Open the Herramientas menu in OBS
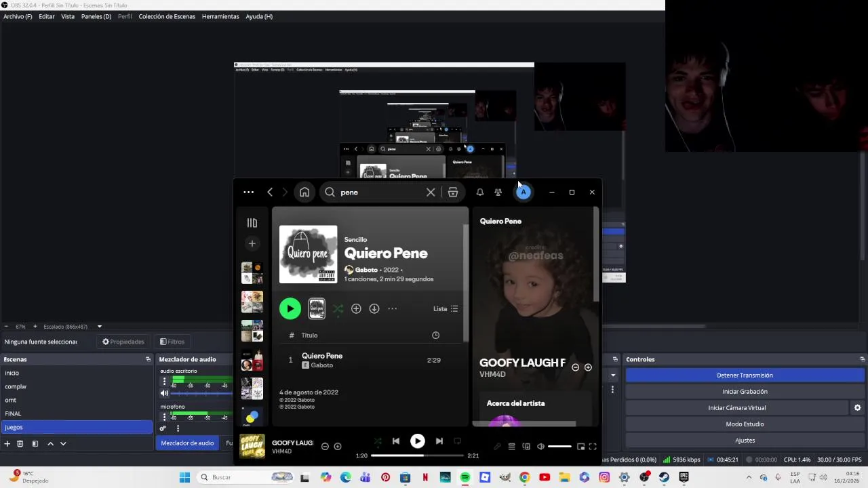The image size is (868, 488). click(220, 16)
